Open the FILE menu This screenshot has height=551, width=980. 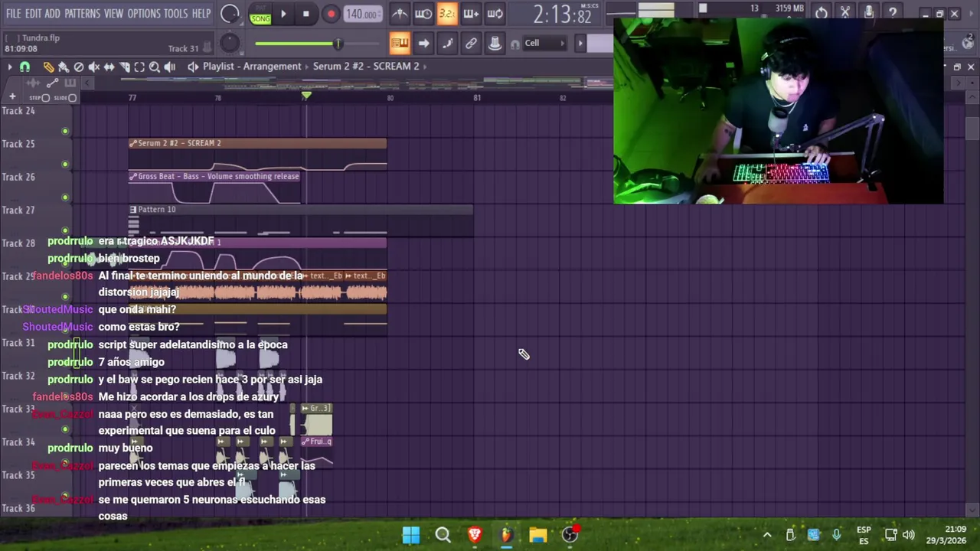(13, 14)
